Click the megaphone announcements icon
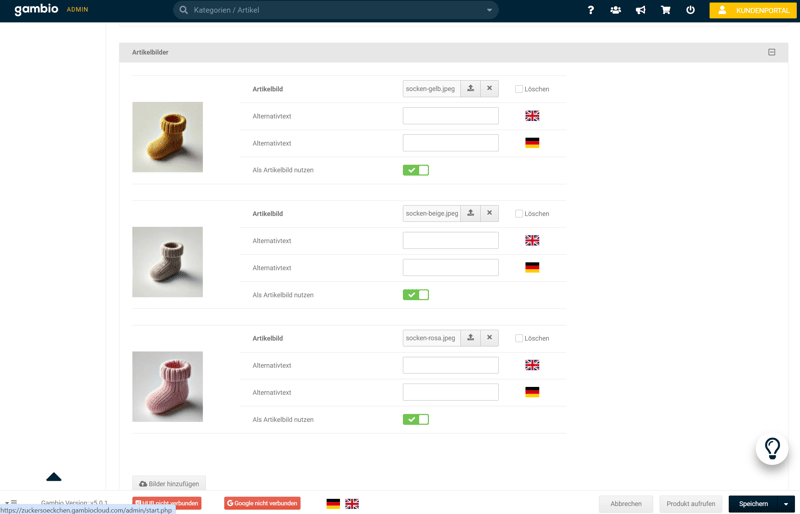 pyautogui.click(x=640, y=10)
